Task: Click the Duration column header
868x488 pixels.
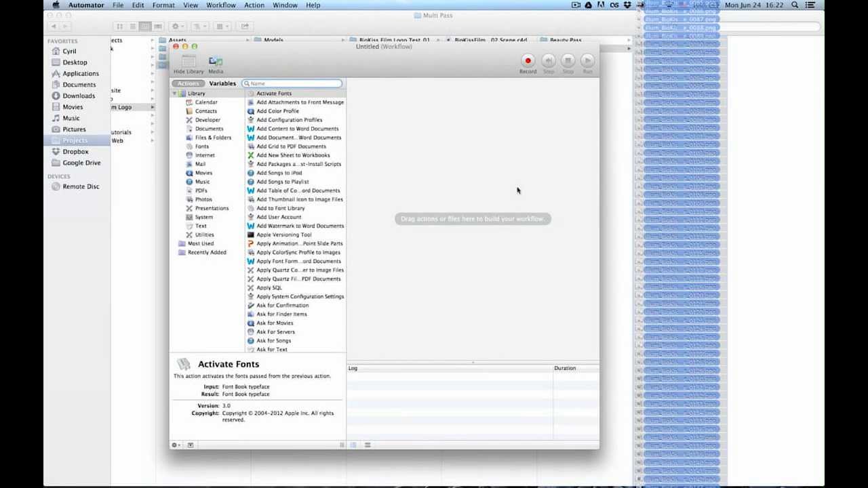Action: (576, 368)
